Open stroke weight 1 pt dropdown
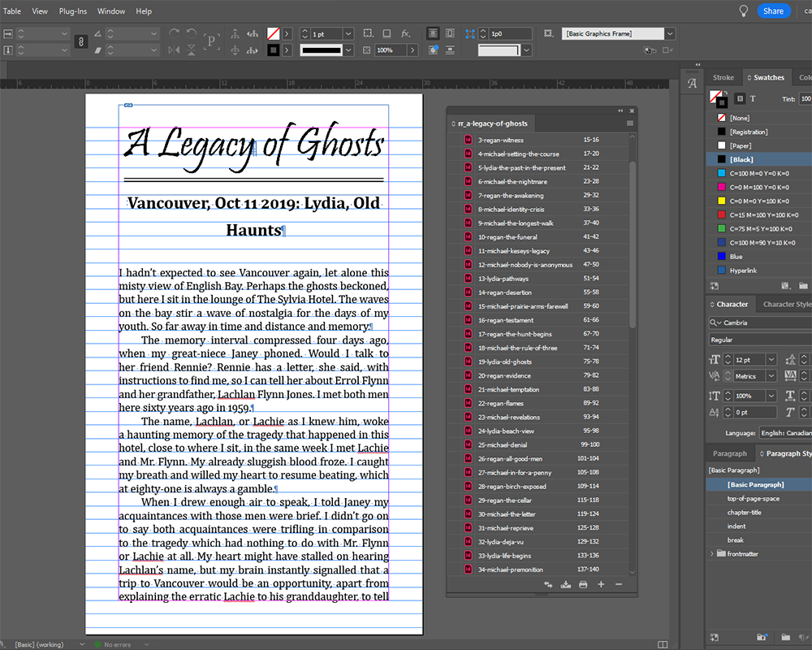Screen dimensions: 812x650 pyautogui.click(x=348, y=33)
